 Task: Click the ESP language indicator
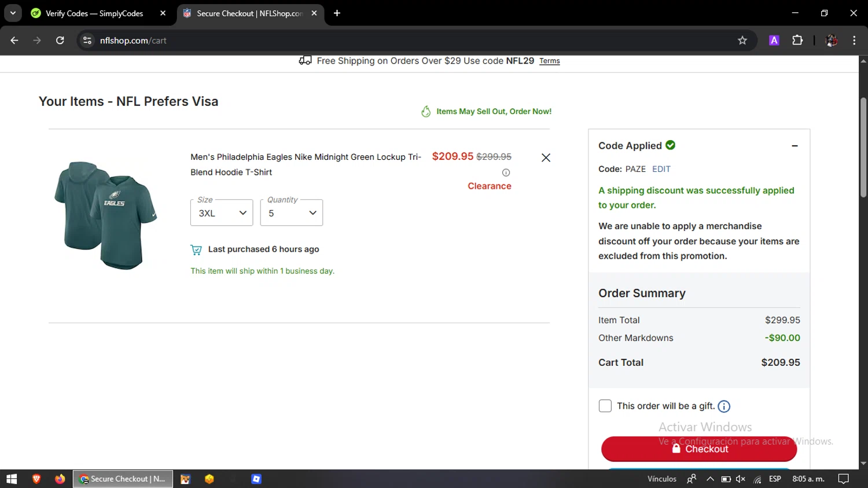point(775,479)
